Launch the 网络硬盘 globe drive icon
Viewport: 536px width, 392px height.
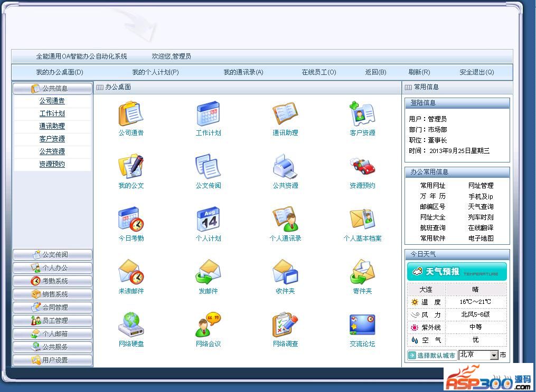coord(130,324)
